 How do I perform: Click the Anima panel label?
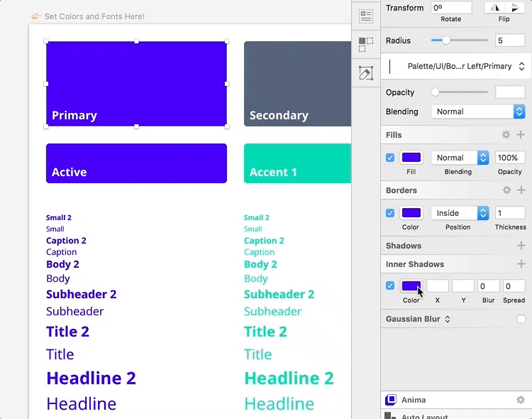pos(414,400)
